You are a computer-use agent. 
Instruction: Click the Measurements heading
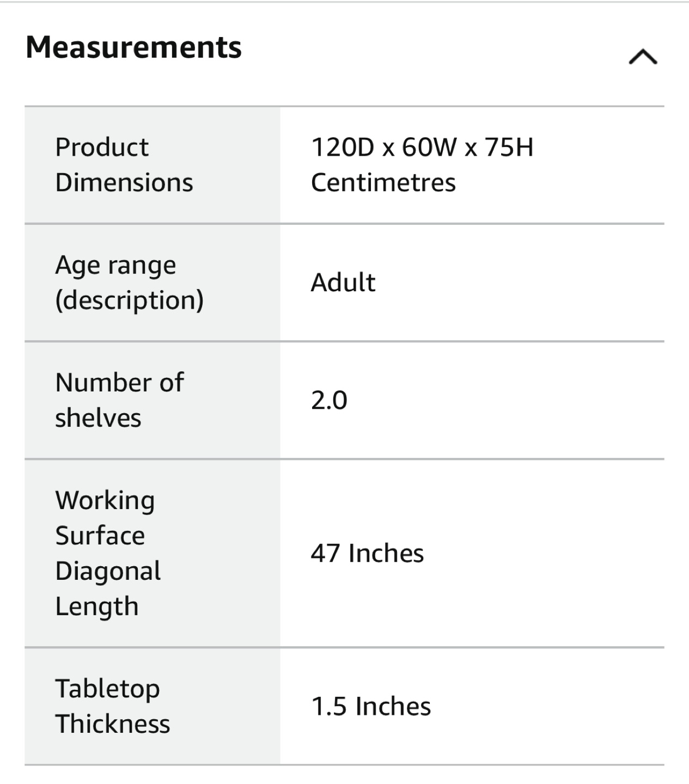click(133, 47)
